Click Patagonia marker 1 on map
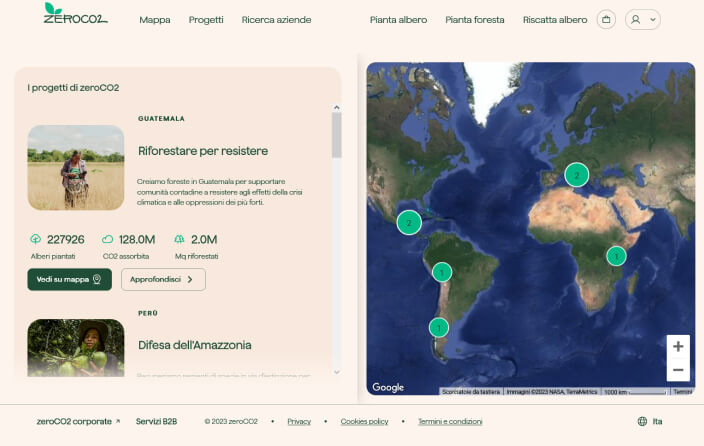This screenshot has width=704, height=446. tap(439, 327)
